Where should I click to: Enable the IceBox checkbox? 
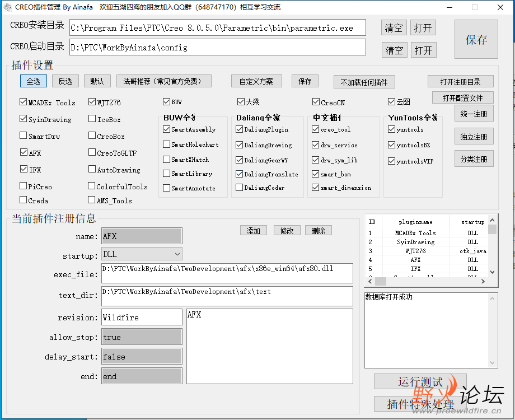[92, 119]
